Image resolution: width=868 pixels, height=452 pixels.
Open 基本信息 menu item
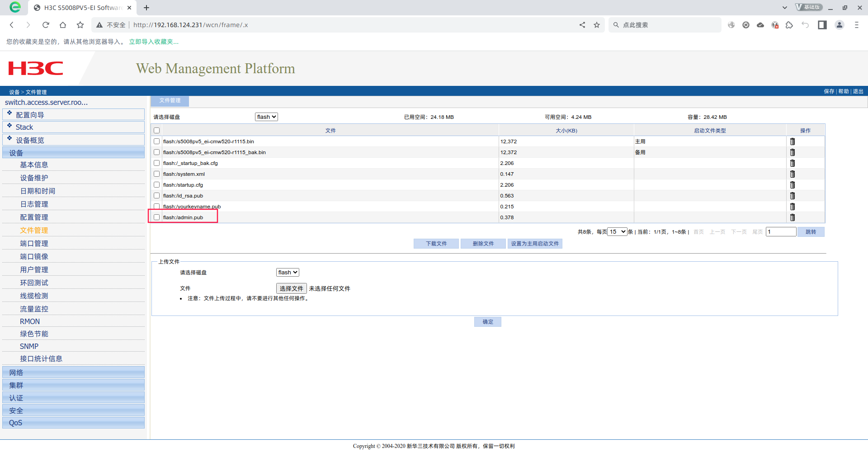click(34, 165)
